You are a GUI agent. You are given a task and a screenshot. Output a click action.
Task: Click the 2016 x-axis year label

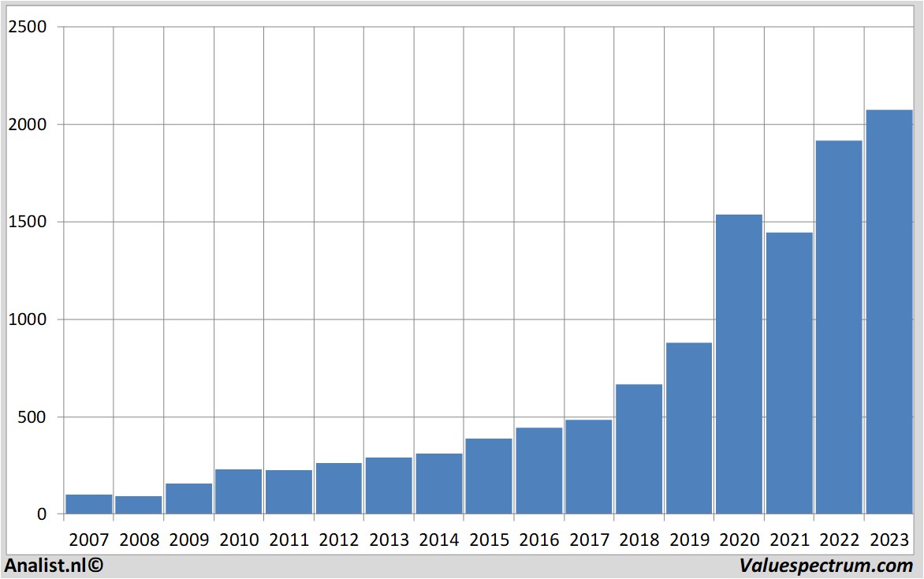538,540
